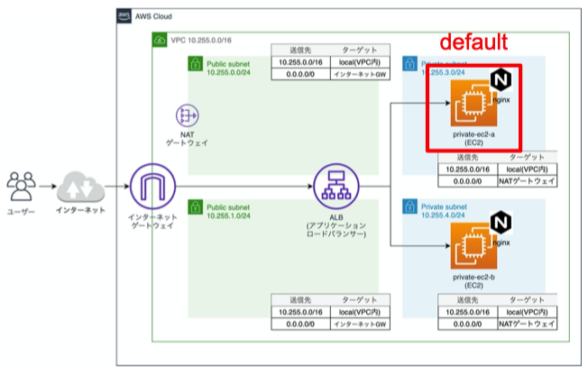Select the インターネット label under the cloud
The width and height of the screenshot is (588, 375).
coord(80,210)
